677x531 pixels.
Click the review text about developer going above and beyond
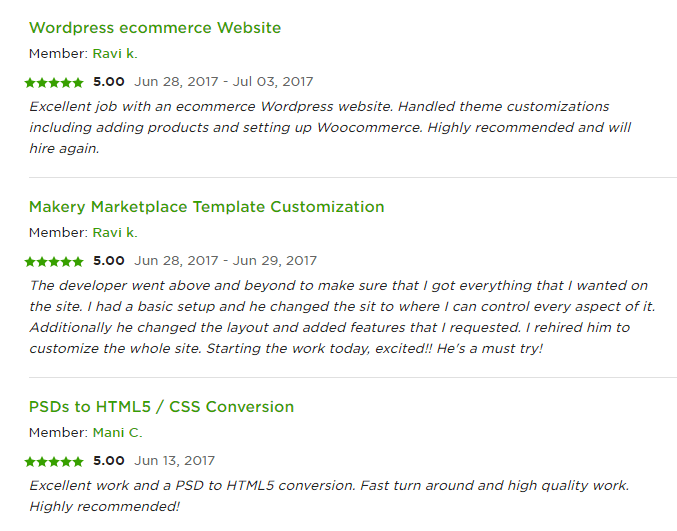(x=342, y=317)
